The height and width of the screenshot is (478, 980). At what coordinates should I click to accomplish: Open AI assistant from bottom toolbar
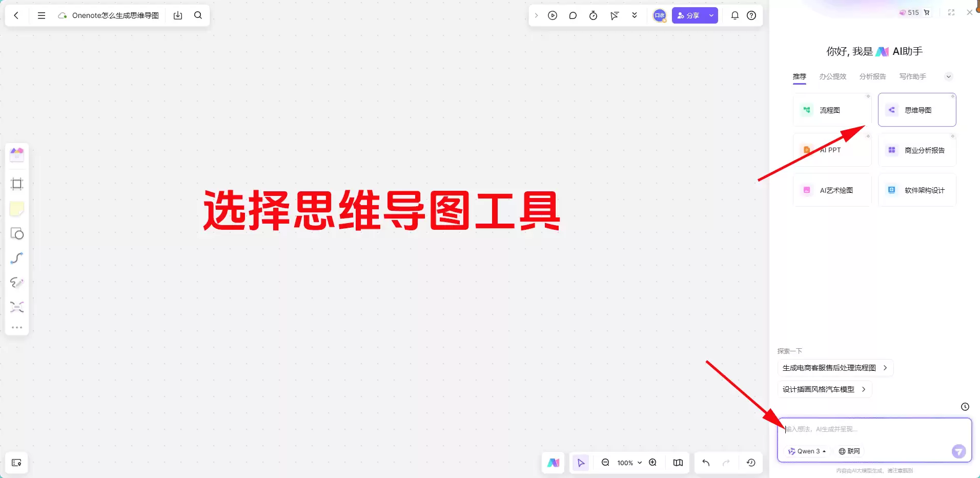click(x=553, y=463)
